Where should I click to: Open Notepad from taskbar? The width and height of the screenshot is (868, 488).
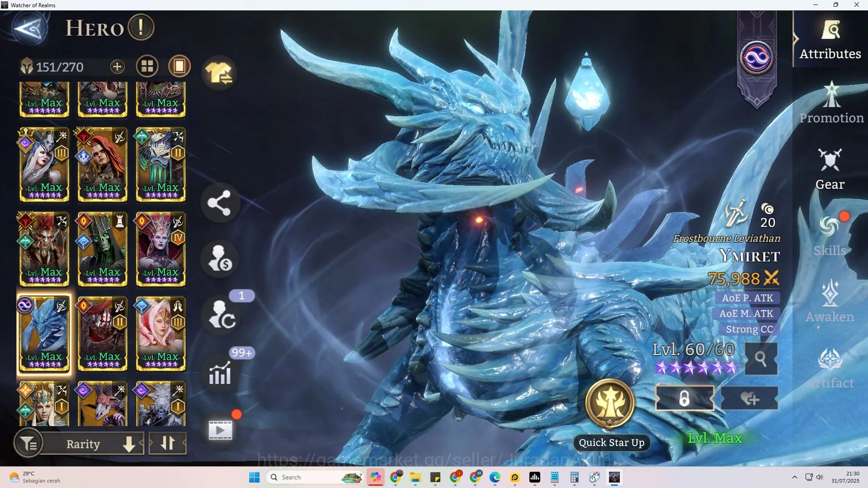(x=555, y=477)
